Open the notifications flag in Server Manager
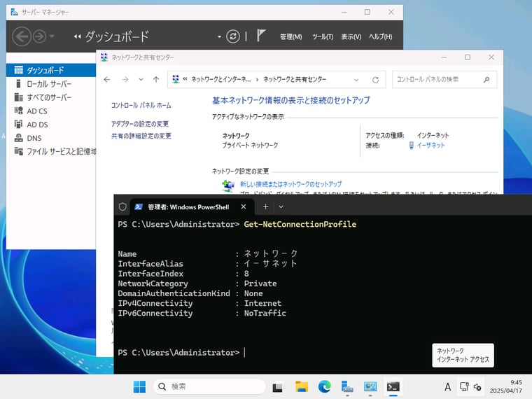 tap(261, 36)
